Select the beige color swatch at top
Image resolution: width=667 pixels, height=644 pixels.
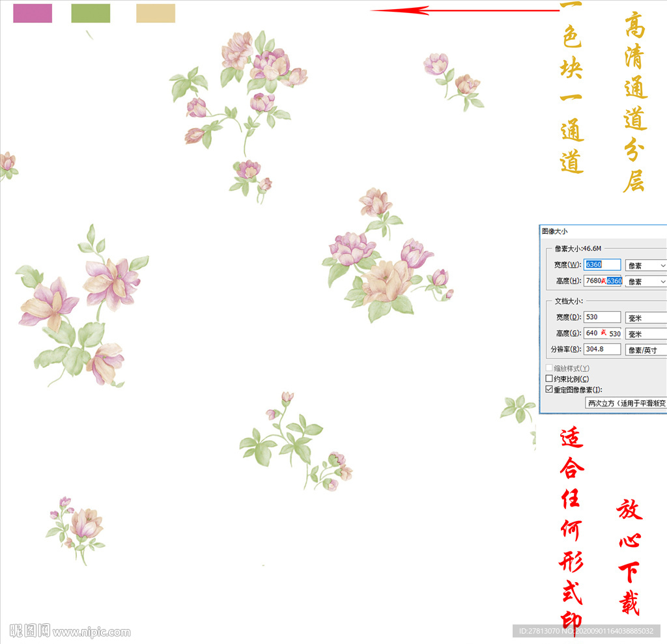click(154, 12)
